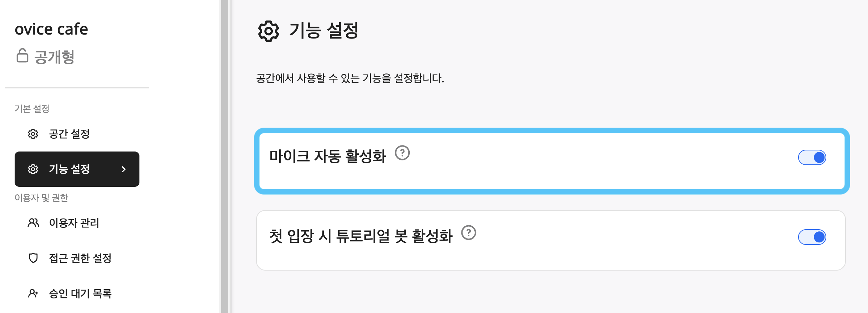Open the help icon beside 튜토리얼 봇 활성화

pos(469,233)
